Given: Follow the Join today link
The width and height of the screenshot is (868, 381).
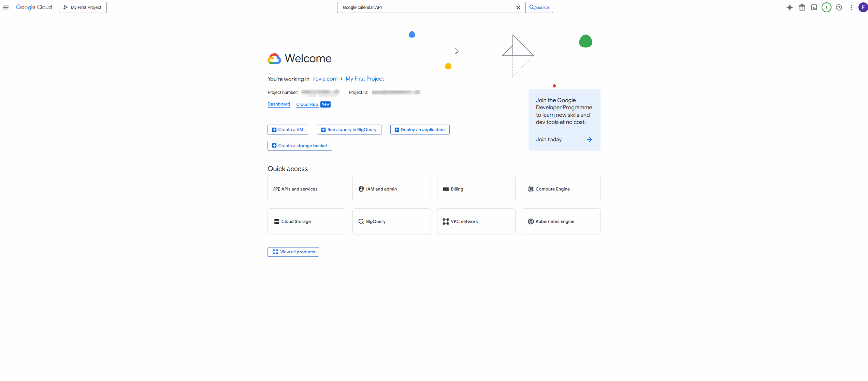Looking at the screenshot, I should [548, 139].
